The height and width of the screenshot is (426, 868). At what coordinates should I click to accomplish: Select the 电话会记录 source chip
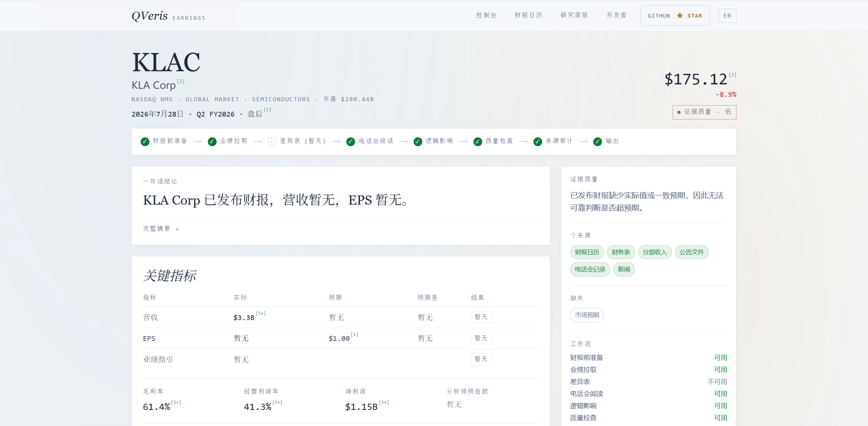click(590, 270)
